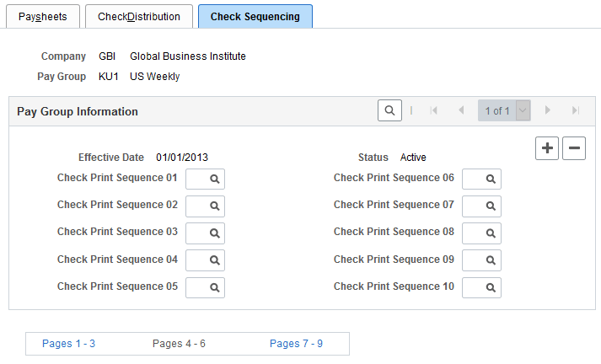Open lookup for Check Print Sequence 01
The image size is (601, 364).
[x=216, y=179]
